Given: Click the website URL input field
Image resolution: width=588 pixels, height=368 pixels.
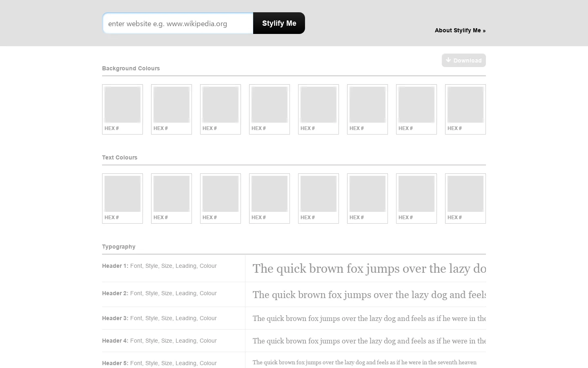Looking at the screenshot, I should pos(178,23).
